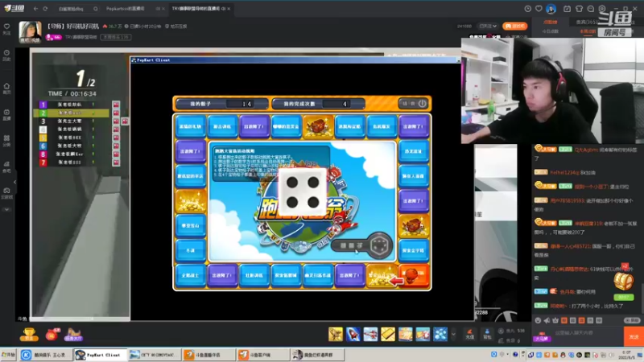Screen dimensions: 644x362
Task: Open 关注 heart in left sidebar
Action: tap(6, 29)
